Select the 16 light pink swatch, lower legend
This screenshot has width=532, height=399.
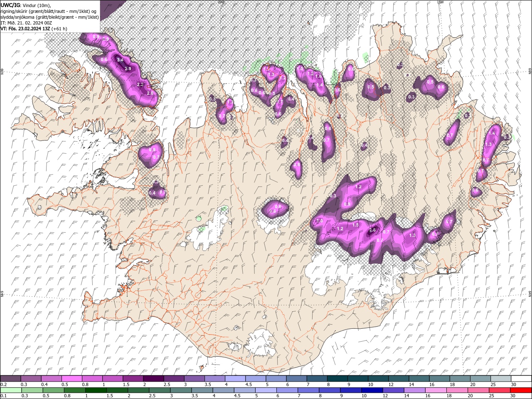[x=436, y=390]
